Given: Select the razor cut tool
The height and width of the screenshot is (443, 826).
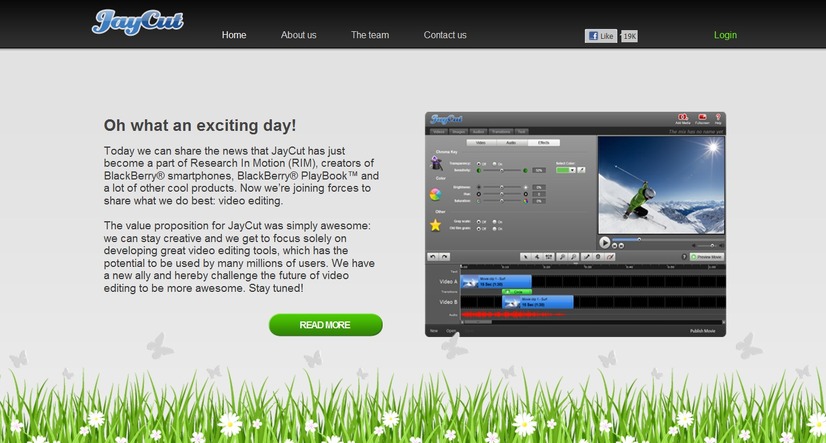Looking at the screenshot, I should tap(537, 257).
